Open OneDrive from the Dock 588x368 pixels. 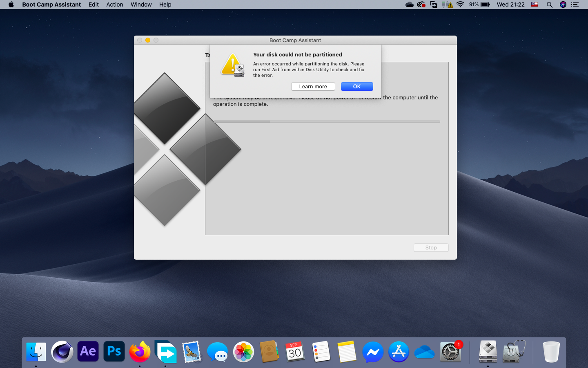[x=424, y=352]
